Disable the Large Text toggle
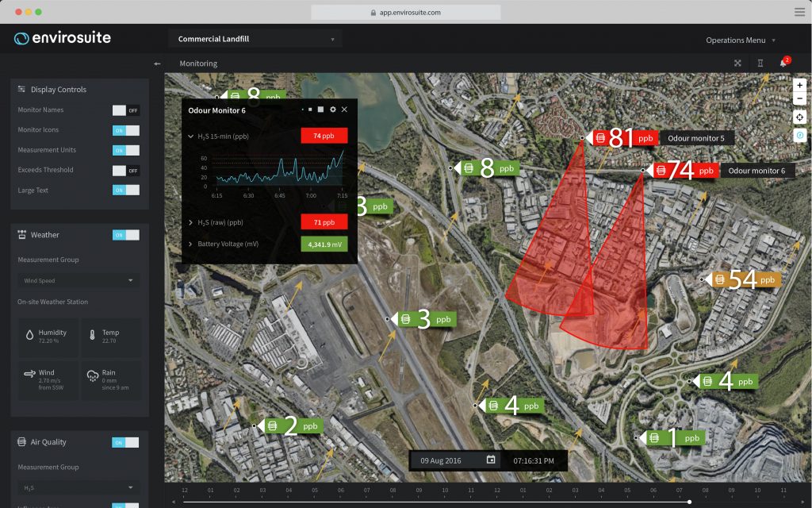This screenshot has width=812, height=508. [126, 190]
